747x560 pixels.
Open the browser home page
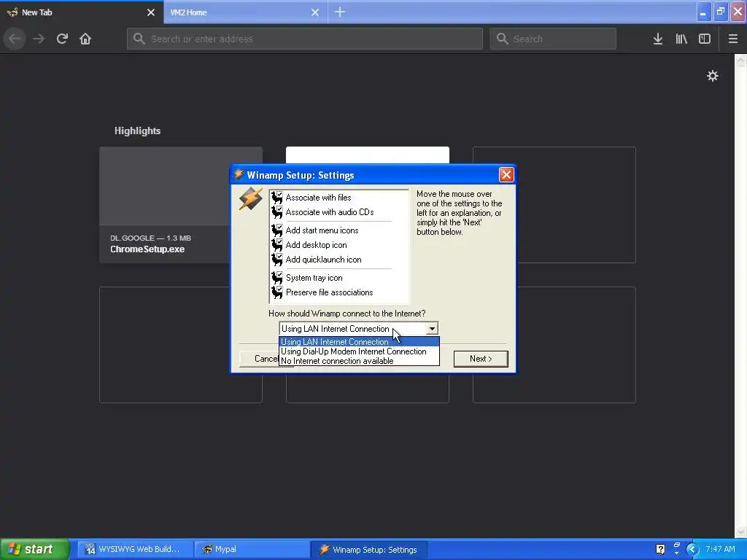tap(85, 39)
